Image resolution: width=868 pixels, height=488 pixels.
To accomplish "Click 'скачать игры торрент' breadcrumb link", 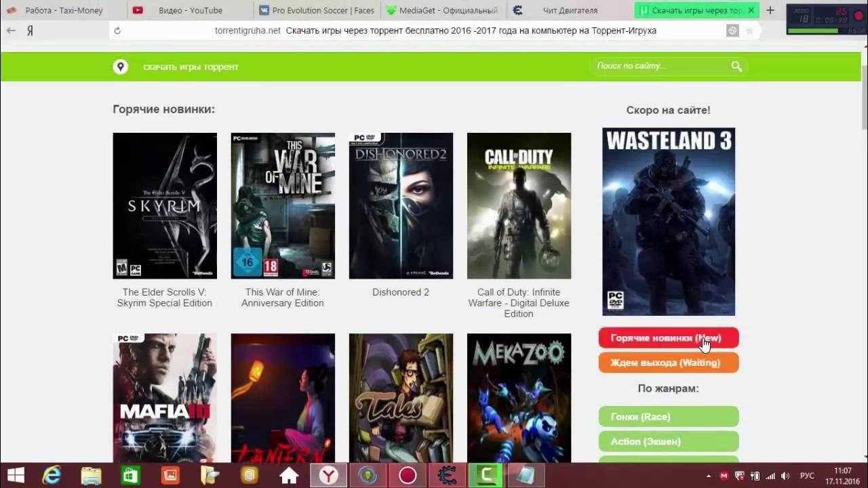I will tap(191, 66).
